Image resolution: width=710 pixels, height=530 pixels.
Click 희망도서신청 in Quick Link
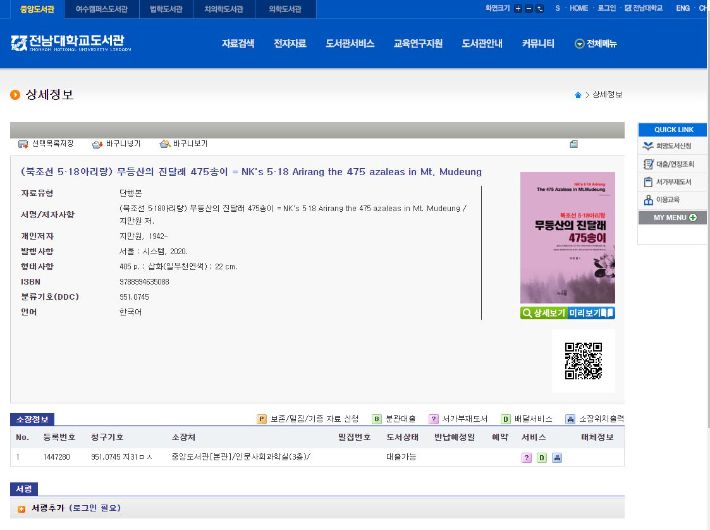point(672,146)
